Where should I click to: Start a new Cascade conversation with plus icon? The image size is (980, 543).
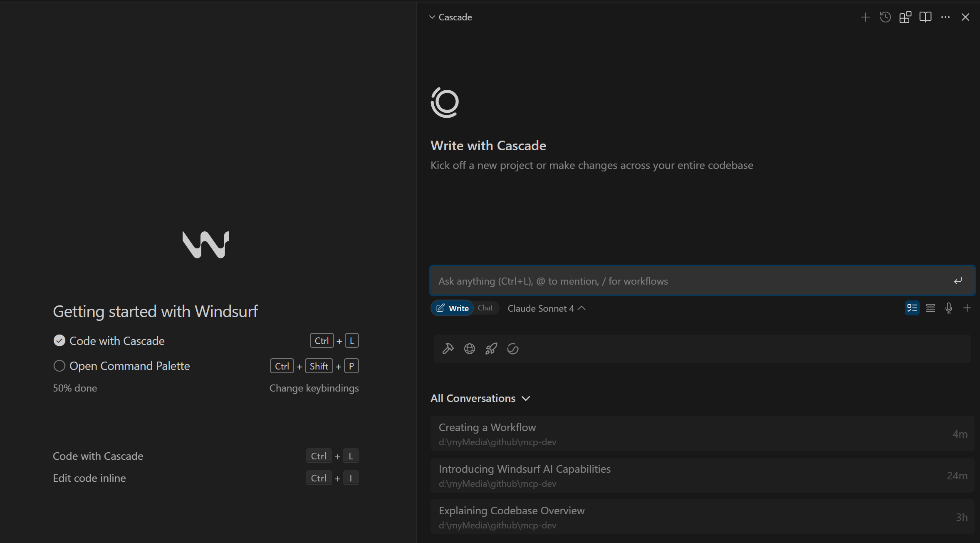[x=865, y=17]
